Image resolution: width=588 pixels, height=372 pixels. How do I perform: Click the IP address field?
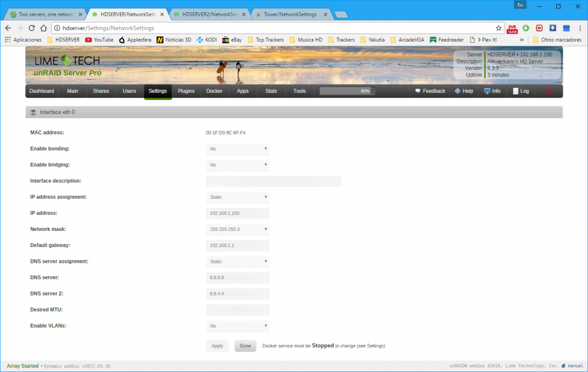pos(238,213)
